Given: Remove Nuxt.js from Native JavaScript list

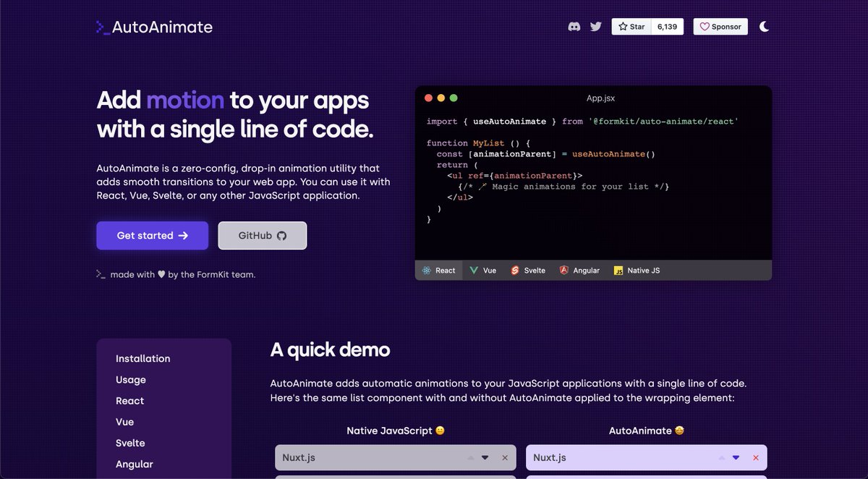Looking at the screenshot, I should tap(505, 457).
